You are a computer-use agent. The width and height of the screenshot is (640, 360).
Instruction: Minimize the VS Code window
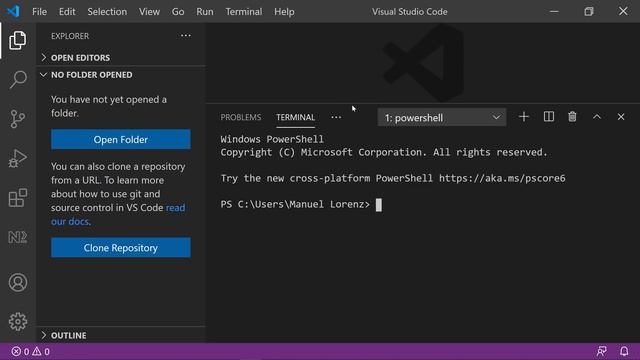[554, 11]
